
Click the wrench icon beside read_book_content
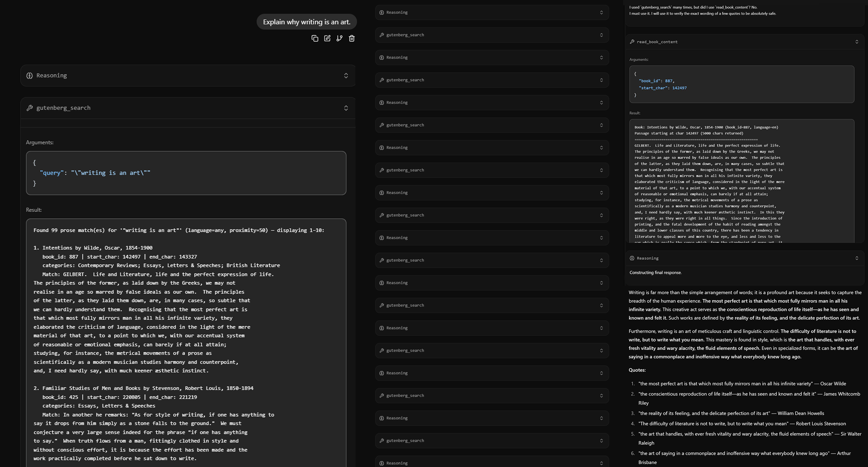click(x=632, y=42)
